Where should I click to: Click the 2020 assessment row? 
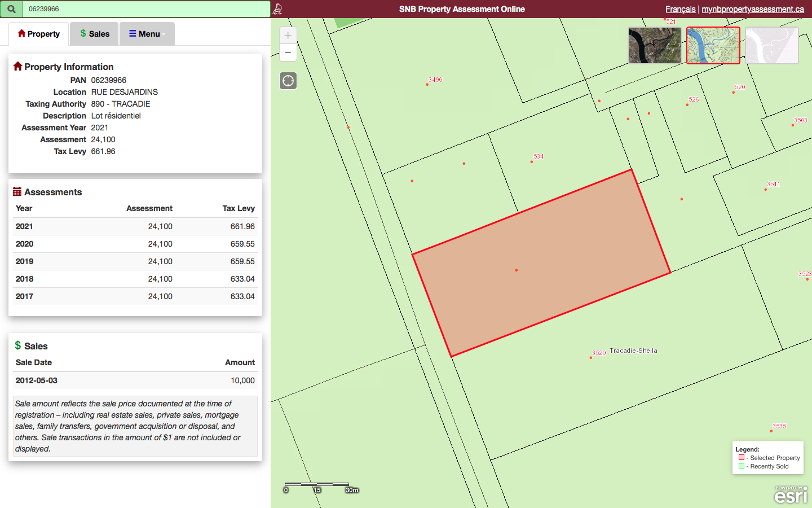click(x=135, y=244)
